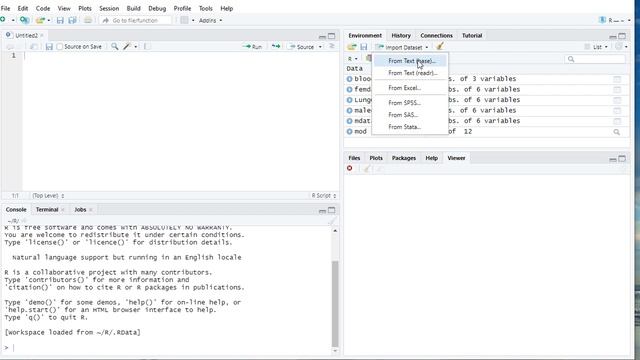
Task: Expand the mod object row
Action: pos(349,132)
